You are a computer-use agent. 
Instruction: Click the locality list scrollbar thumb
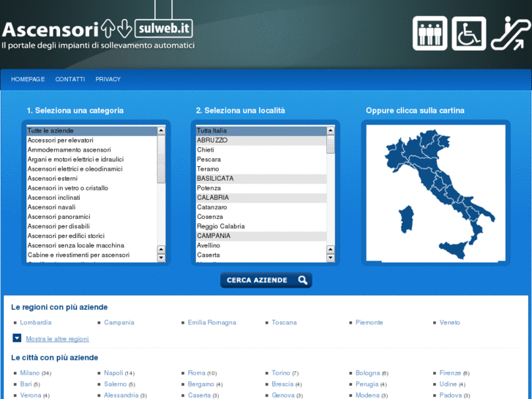point(331,144)
